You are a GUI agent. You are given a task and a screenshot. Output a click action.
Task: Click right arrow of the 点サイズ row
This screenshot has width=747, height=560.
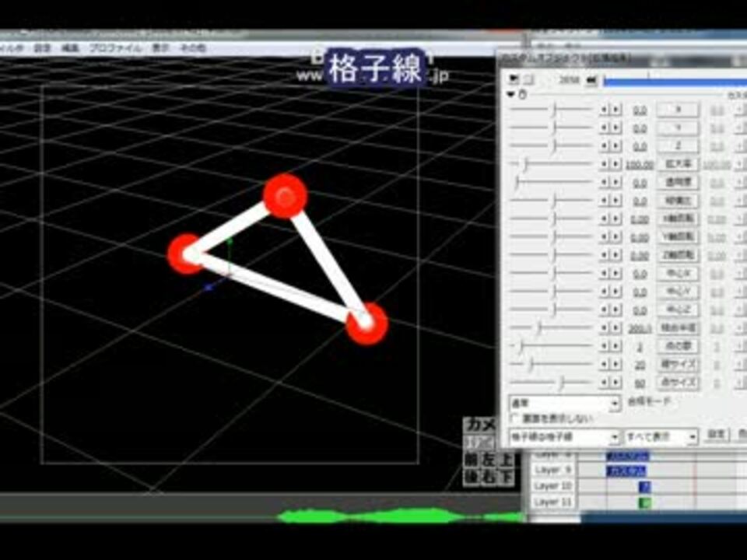pos(616,383)
